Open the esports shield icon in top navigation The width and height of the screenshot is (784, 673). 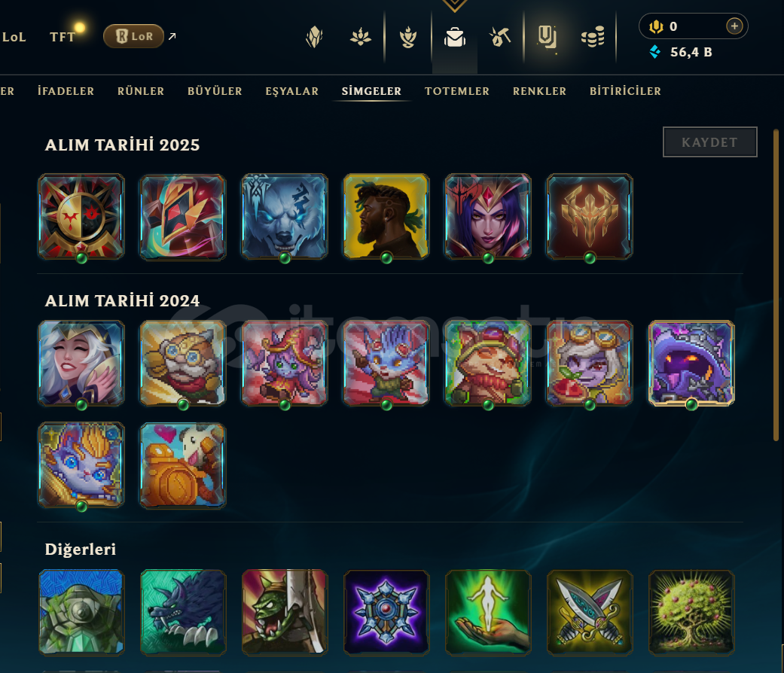click(547, 37)
